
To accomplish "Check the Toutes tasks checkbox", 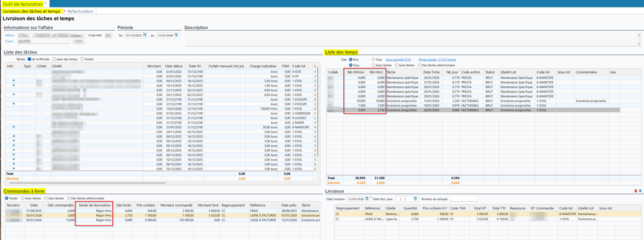I will [82, 59].
